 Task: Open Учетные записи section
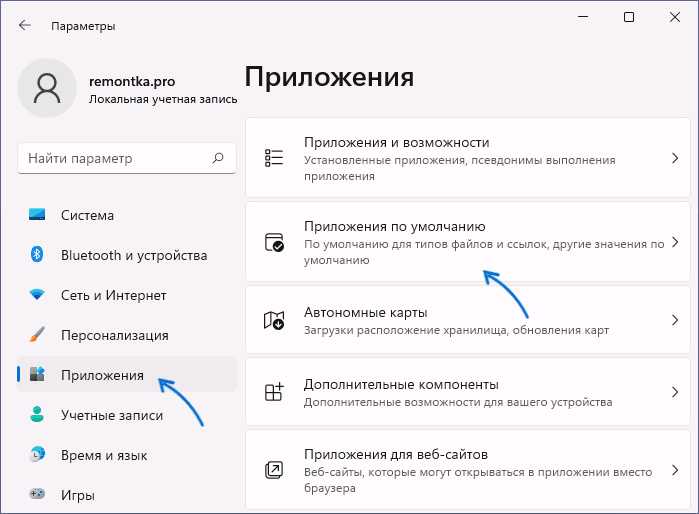[127, 415]
